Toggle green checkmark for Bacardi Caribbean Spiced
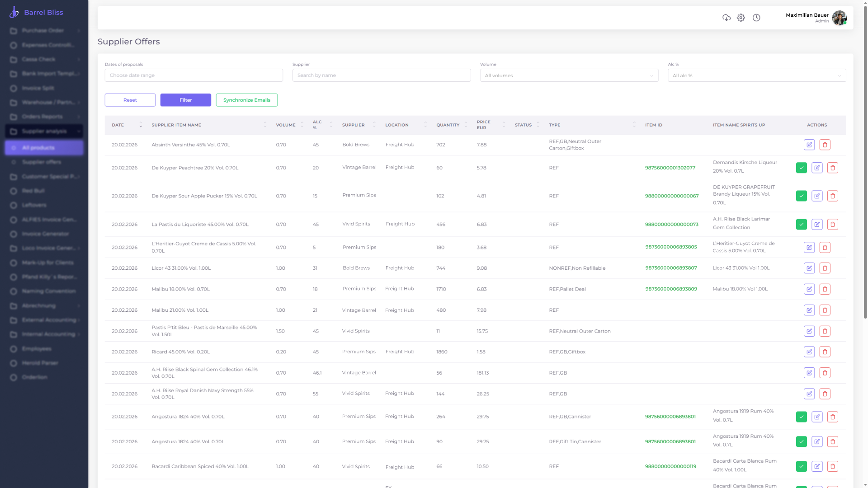The width and height of the screenshot is (868, 488). point(802,466)
